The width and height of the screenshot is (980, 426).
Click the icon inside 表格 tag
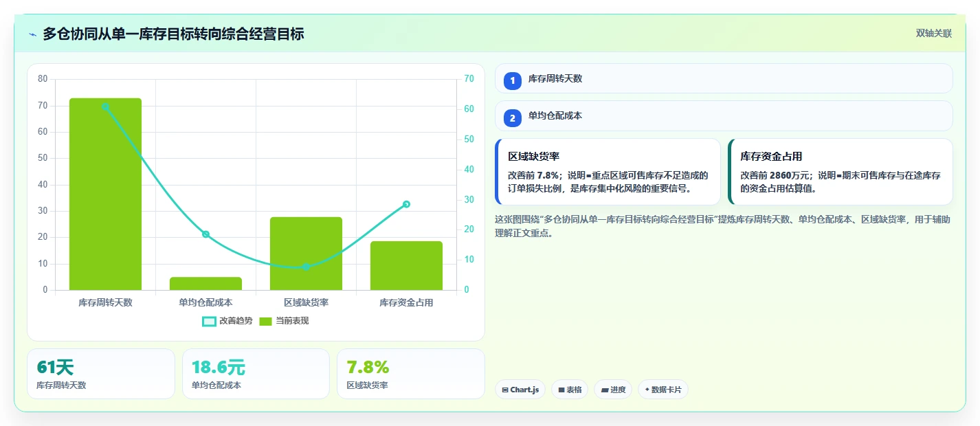(x=561, y=390)
